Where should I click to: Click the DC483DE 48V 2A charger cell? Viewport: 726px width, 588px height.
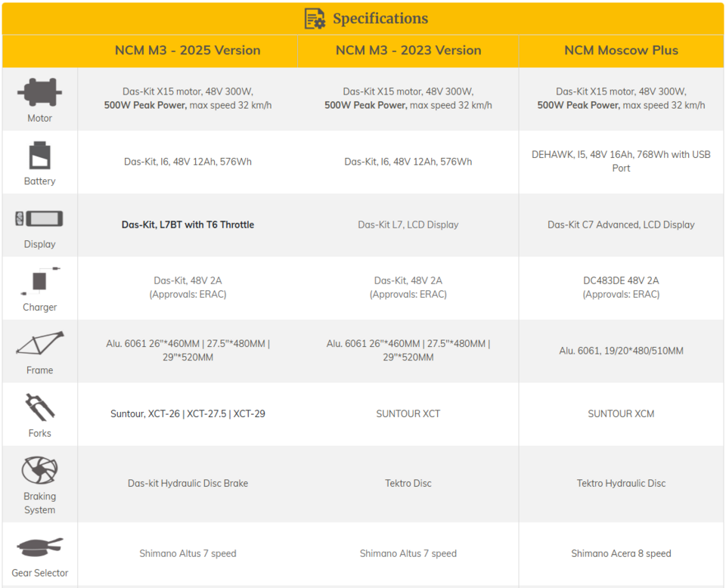(x=621, y=287)
